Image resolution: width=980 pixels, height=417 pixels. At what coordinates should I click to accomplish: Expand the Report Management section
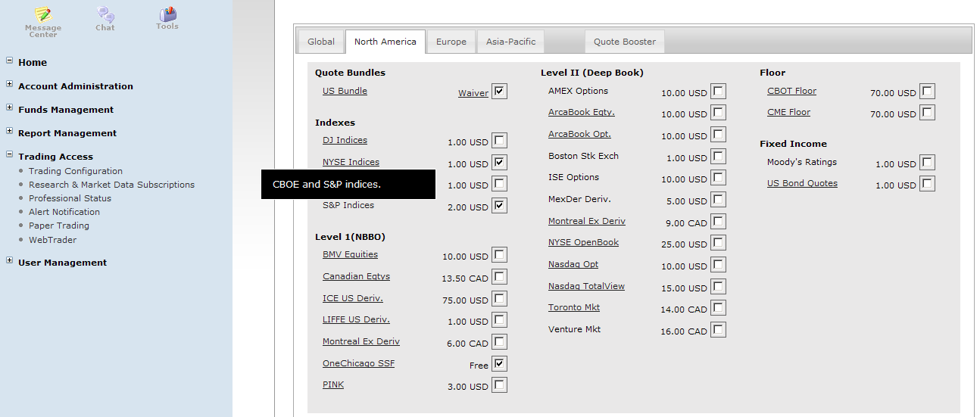(x=9, y=131)
